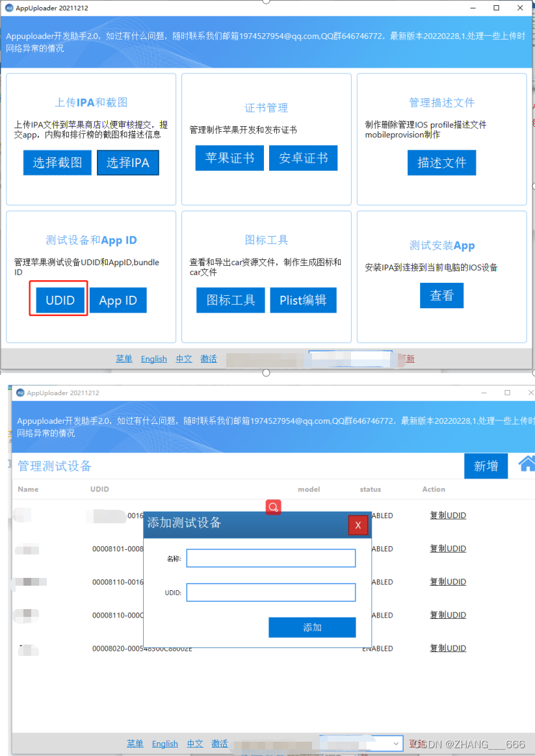The width and height of the screenshot is (535, 756).
Task: Switch to English in the upper window
Action: point(154,359)
